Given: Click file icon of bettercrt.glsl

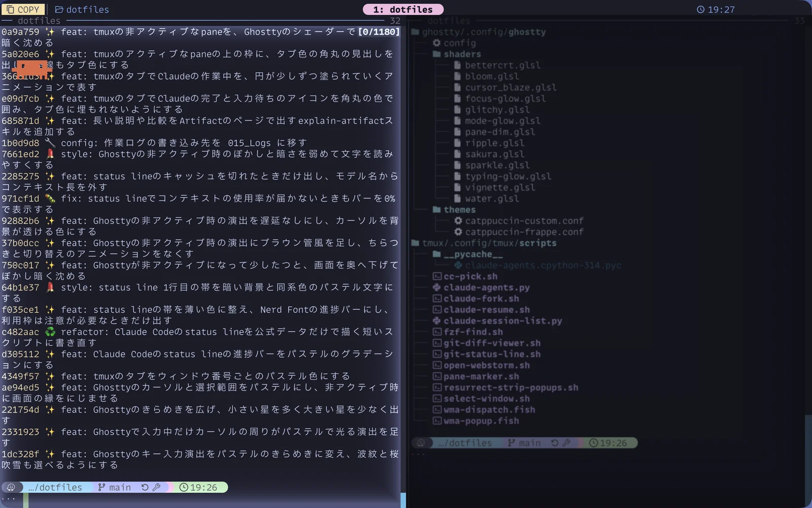Looking at the screenshot, I should tap(458, 65).
